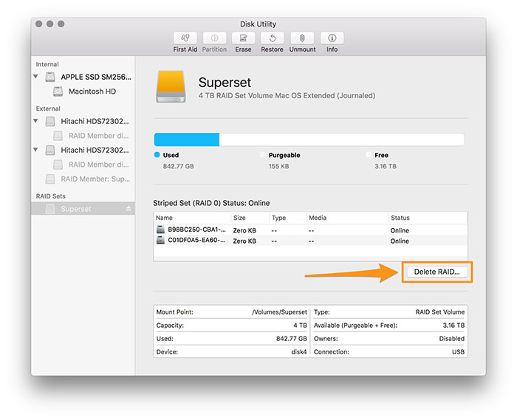Collapse the second Hitachi HDS72302 disclosure triangle
The width and height of the screenshot is (517, 420).
pyautogui.click(x=36, y=150)
